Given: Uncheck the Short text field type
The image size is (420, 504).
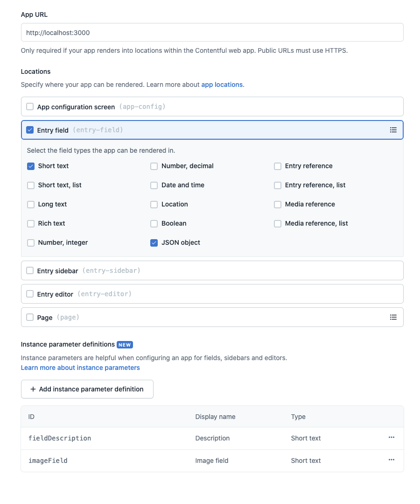Looking at the screenshot, I should [x=31, y=166].
